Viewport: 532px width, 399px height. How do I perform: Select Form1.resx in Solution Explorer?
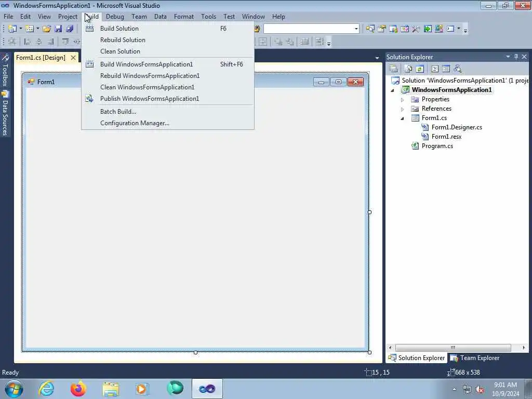[x=446, y=137]
